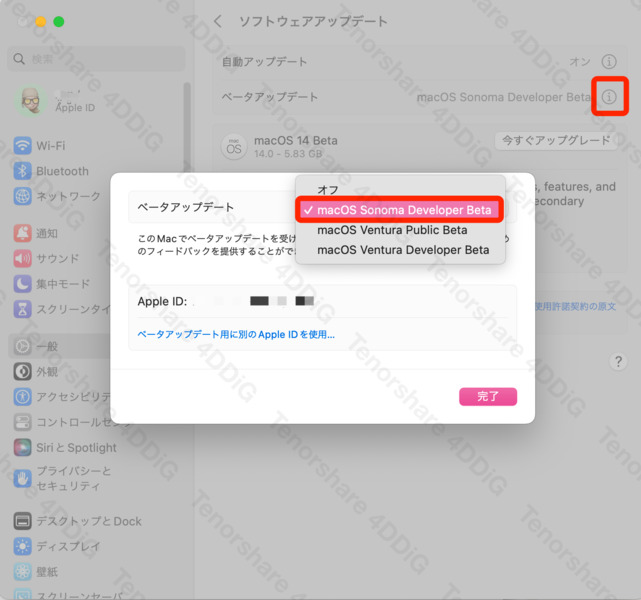Open 外観 appearance icon

(22, 372)
